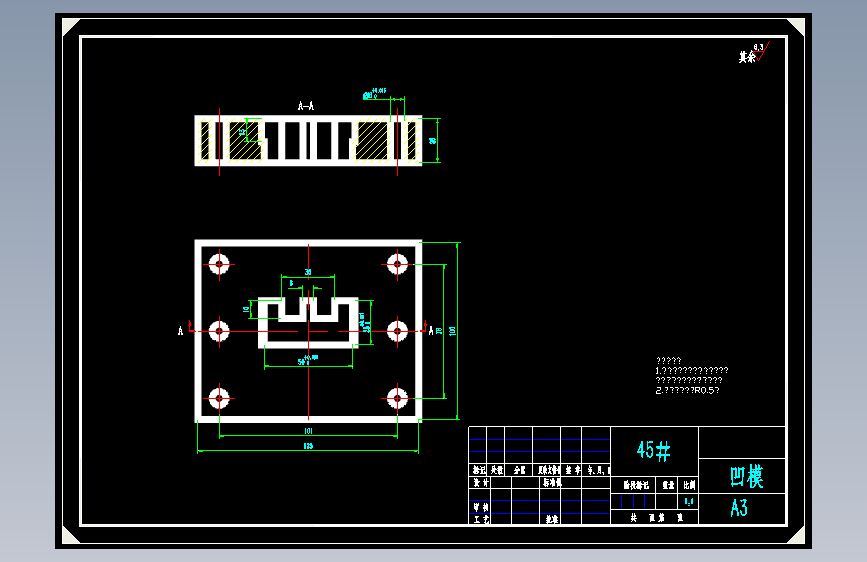
Task: Click the middle-left mounting hole on section line
Action: click(220, 331)
